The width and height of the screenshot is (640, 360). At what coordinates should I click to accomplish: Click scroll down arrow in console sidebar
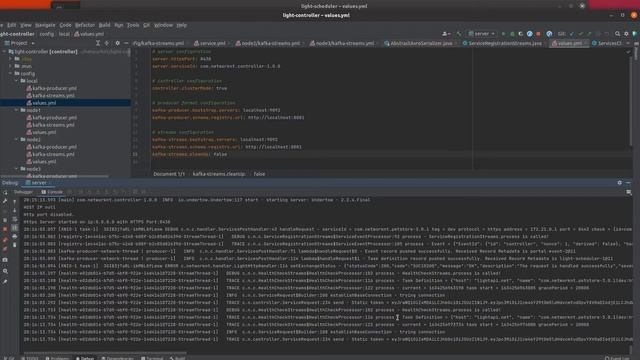15,210
